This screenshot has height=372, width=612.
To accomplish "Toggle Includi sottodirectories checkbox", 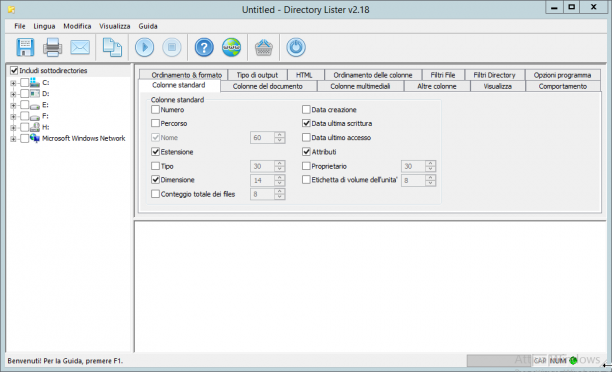I will coord(14,71).
